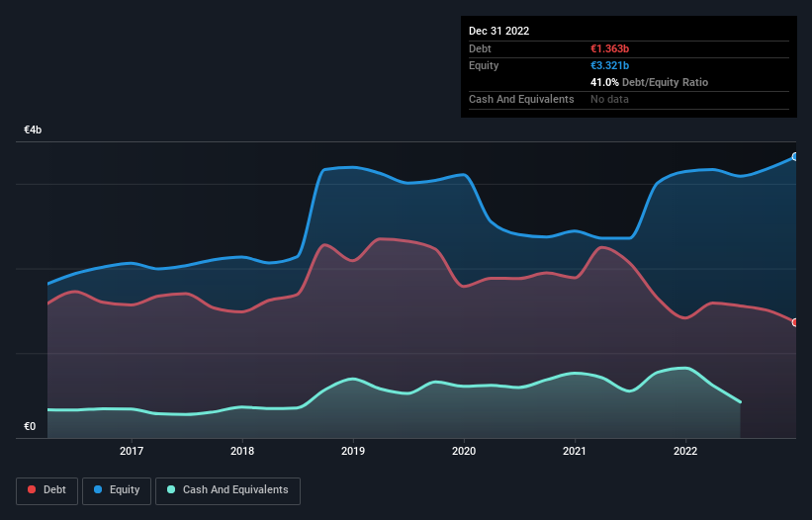Viewport: 812px width, 520px height.
Task: Click the €1.363b debt value
Action: (609, 48)
